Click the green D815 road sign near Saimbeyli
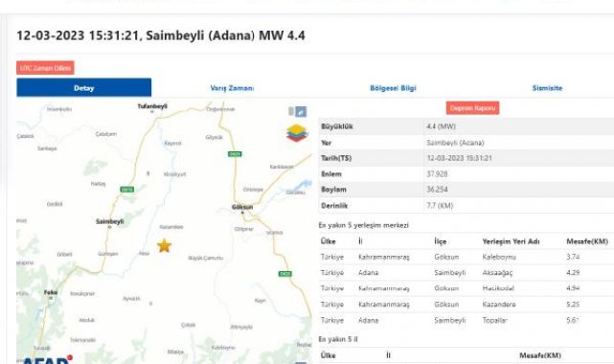 tap(126, 190)
